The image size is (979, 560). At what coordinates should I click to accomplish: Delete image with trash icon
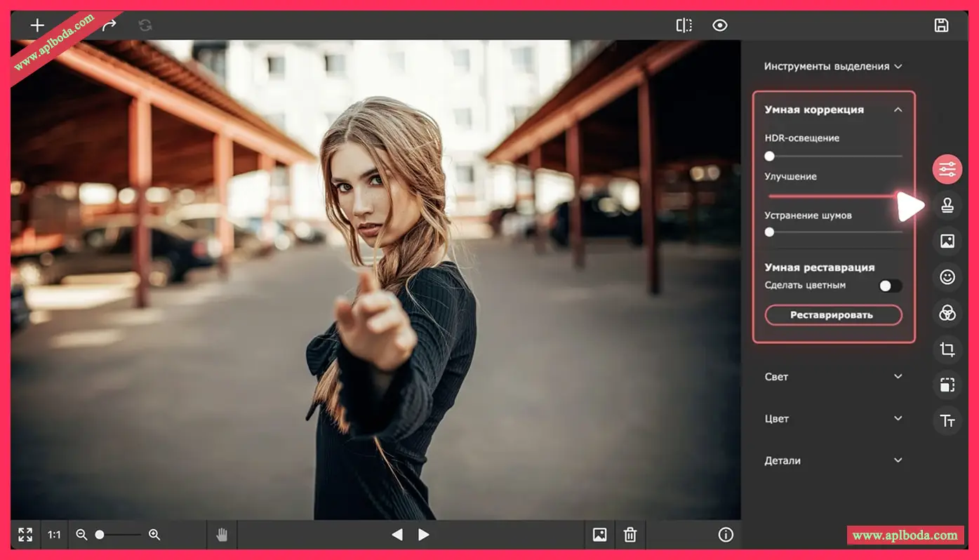pos(630,535)
